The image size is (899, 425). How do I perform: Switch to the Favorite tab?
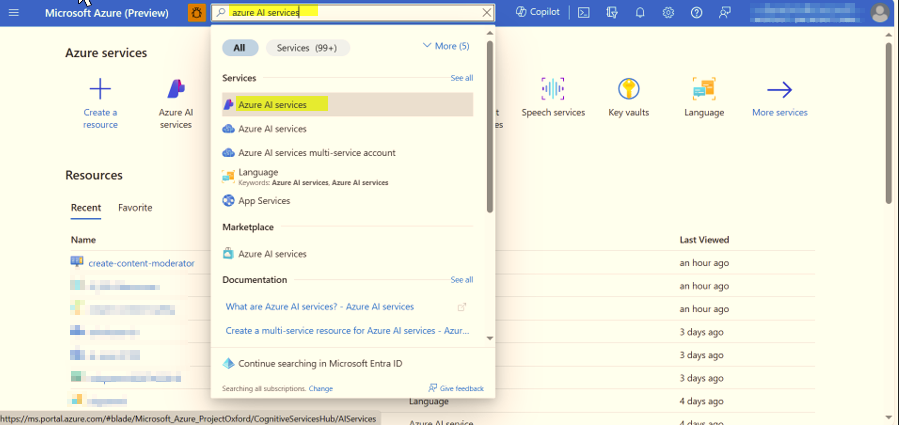[x=135, y=208]
